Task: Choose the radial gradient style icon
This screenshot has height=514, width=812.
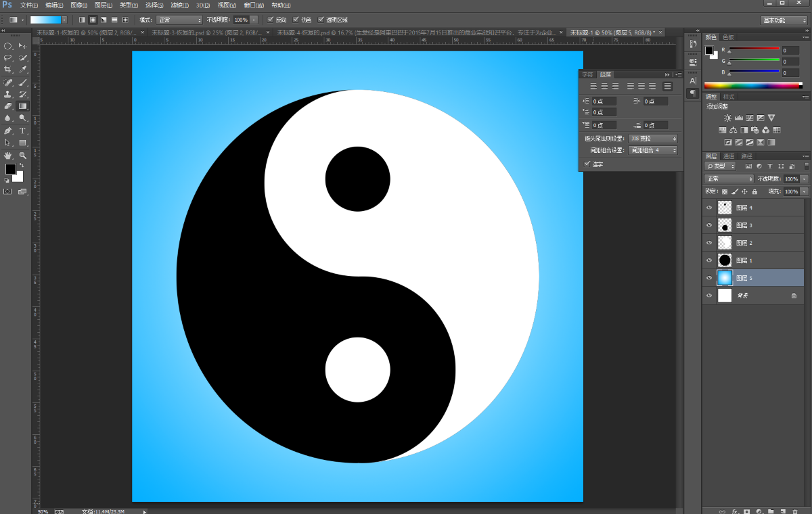Action: 93,20
